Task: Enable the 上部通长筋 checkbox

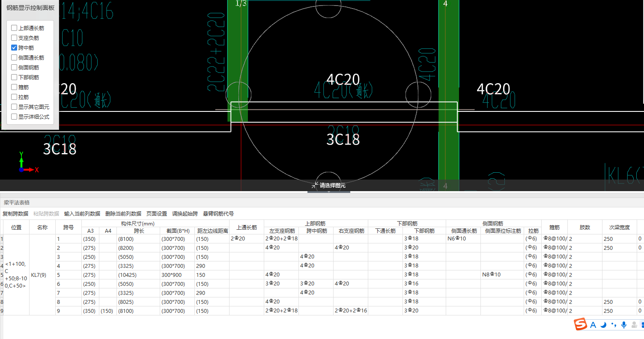Action: [x=14, y=28]
